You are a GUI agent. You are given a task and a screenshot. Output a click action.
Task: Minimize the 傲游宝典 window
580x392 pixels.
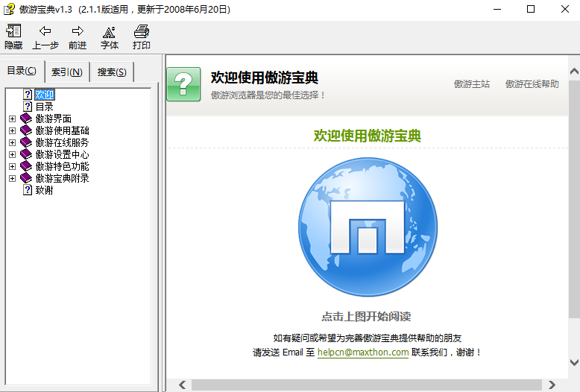pyautogui.click(x=497, y=9)
